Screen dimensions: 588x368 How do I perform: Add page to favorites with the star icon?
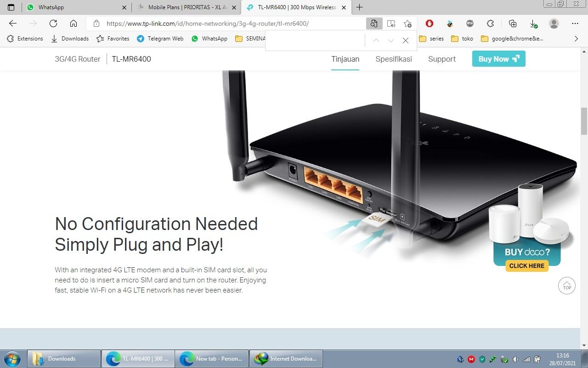407,23
